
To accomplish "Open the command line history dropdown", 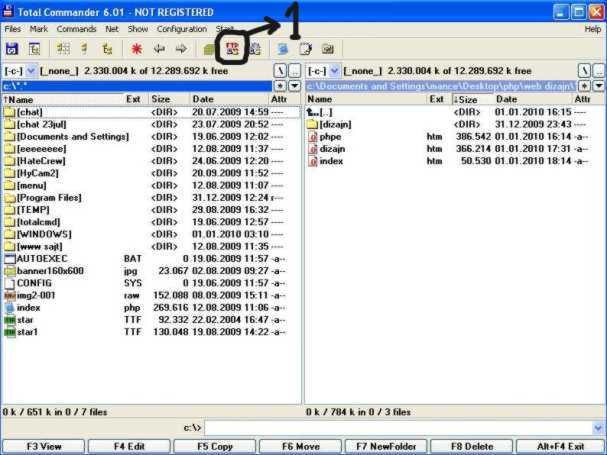I will (x=598, y=428).
